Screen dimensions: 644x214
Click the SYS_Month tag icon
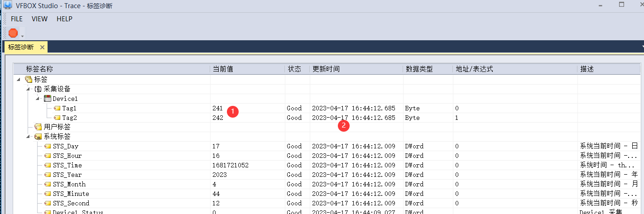tap(48, 184)
